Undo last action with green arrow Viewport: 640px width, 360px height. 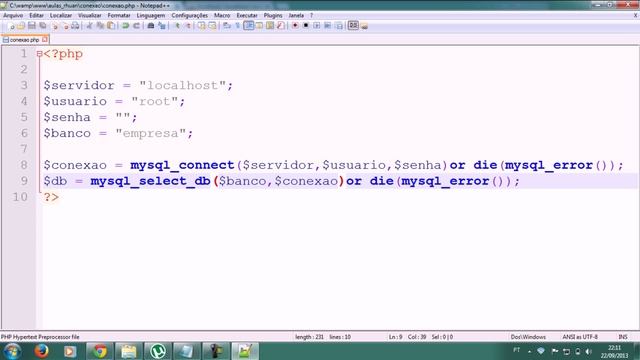125,26
